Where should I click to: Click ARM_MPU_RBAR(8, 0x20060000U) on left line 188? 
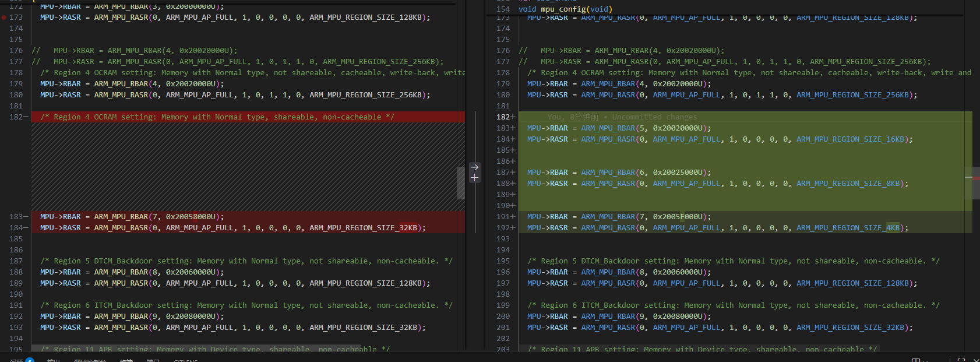coord(157,272)
